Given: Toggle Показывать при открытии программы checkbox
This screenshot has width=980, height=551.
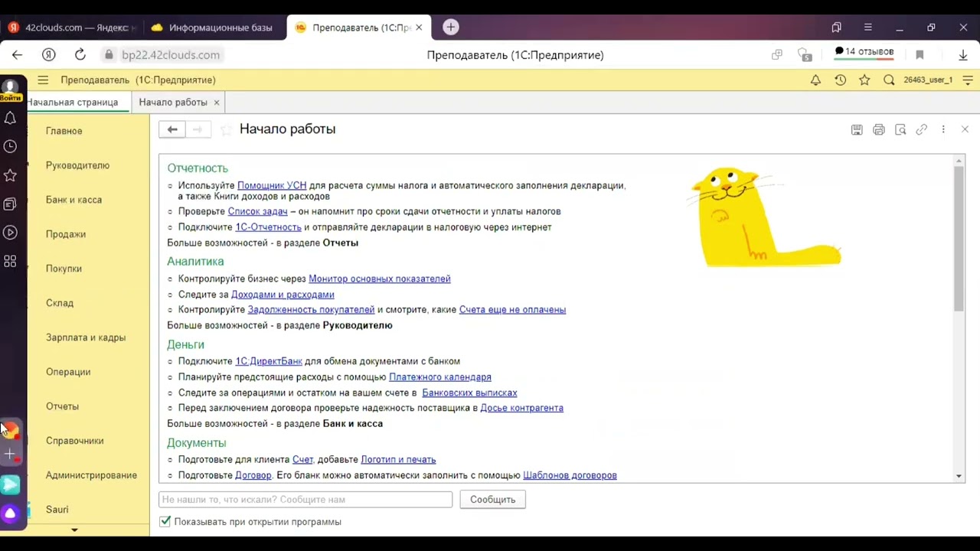Looking at the screenshot, I should pyautogui.click(x=165, y=521).
